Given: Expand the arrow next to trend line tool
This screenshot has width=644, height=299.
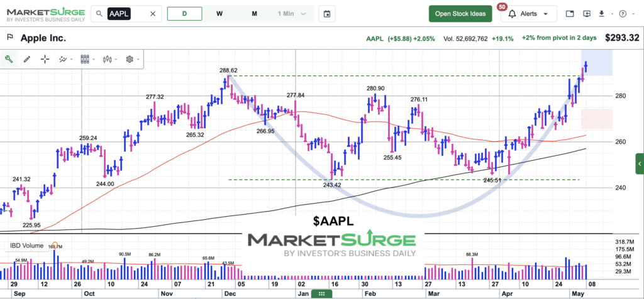Looking at the screenshot, I should pyautogui.click(x=72, y=60).
